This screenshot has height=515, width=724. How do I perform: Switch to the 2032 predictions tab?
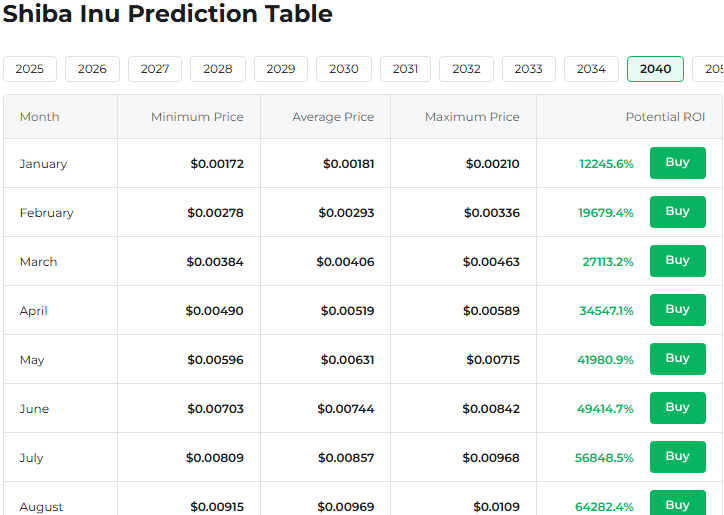click(466, 69)
